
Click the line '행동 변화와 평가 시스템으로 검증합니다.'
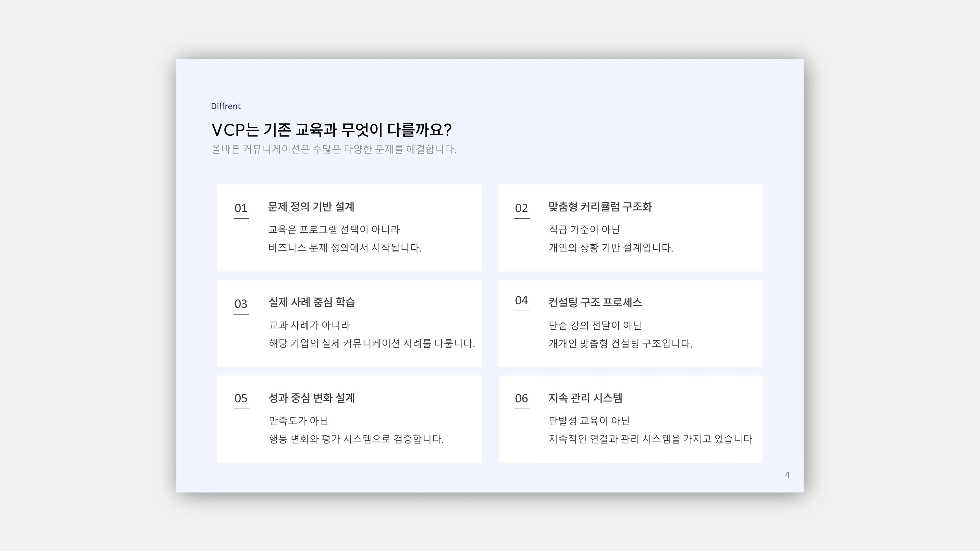click(356, 439)
